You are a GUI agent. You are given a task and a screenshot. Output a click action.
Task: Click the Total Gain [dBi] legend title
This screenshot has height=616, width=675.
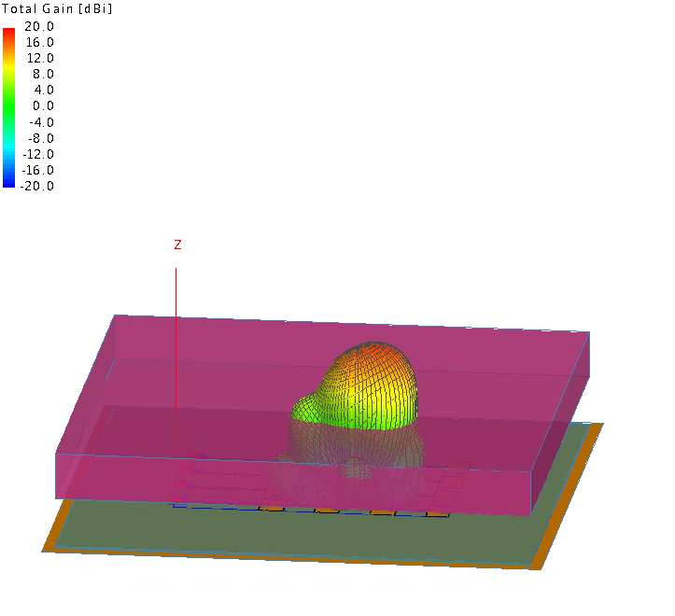tap(56, 8)
